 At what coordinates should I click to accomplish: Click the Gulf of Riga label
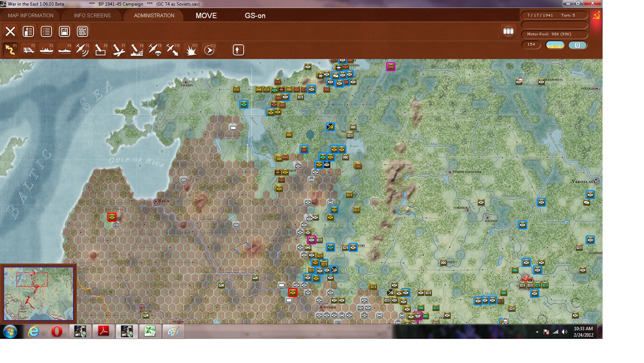click(x=136, y=161)
